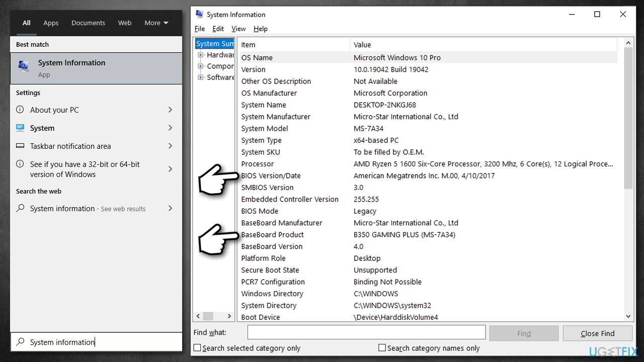644x362 pixels.
Task: Click the Close Find button
Action: tap(598, 333)
